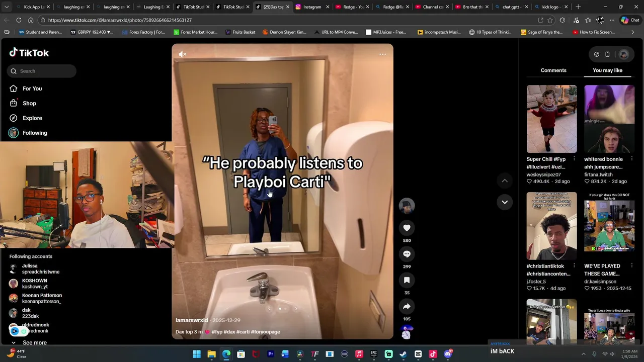Open the browser tab search dropdown
This screenshot has width=644, height=362.
(x=7, y=7)
